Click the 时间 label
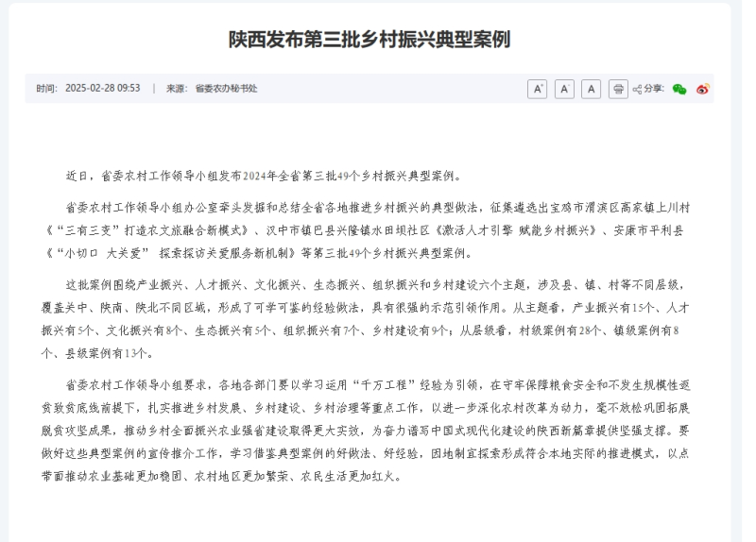 [46, 89]
